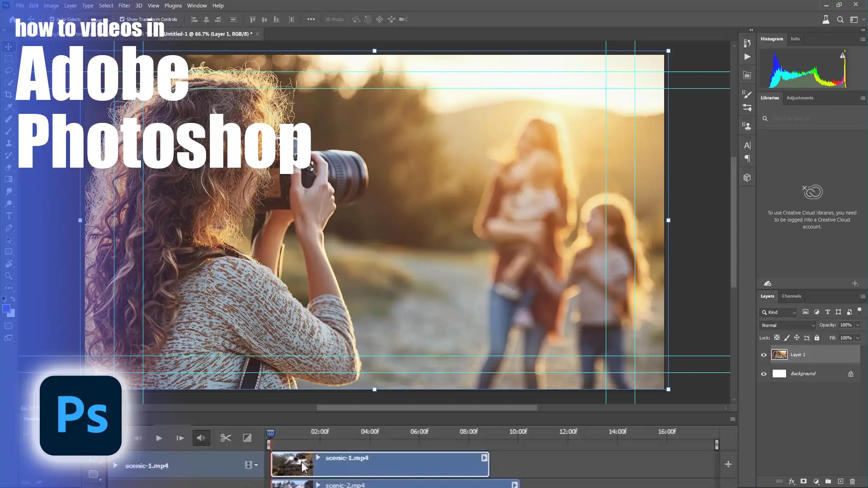Switch to the Channels tab
The height and width of the screenshot is (488, 868).
[791, 296]
